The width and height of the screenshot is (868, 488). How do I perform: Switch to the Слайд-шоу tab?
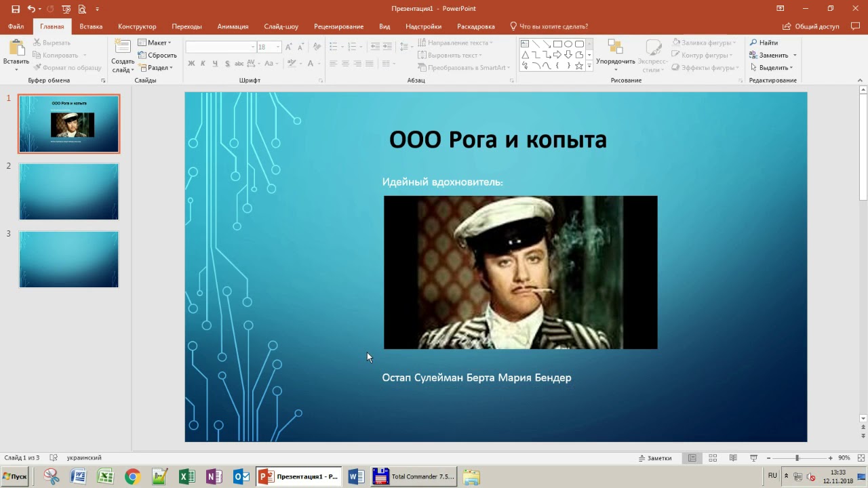tap(281, 26)
